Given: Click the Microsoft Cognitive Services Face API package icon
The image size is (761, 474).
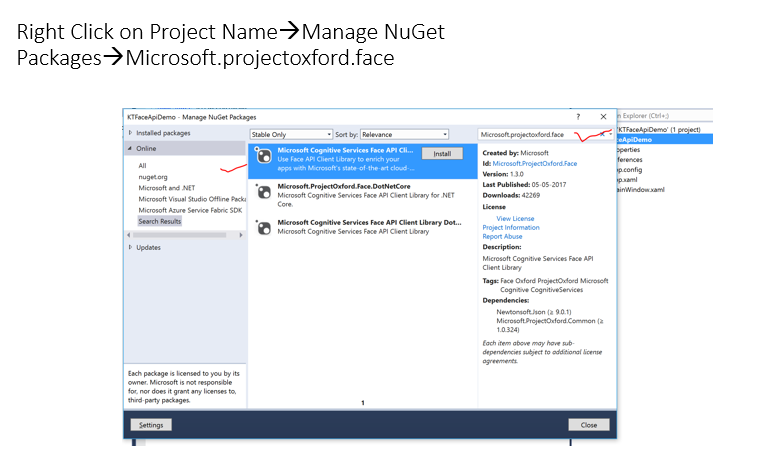Looking at the screenshot, I should point(264,157).
